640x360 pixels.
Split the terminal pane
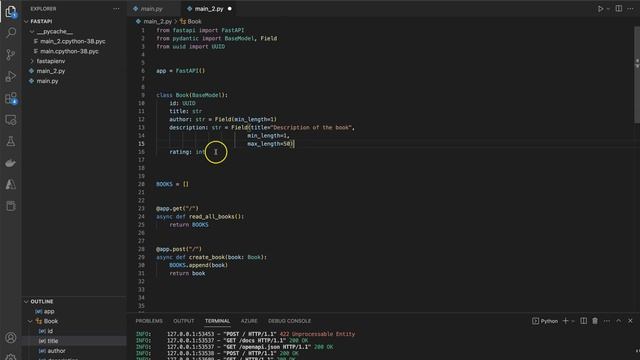pos(584,321)
